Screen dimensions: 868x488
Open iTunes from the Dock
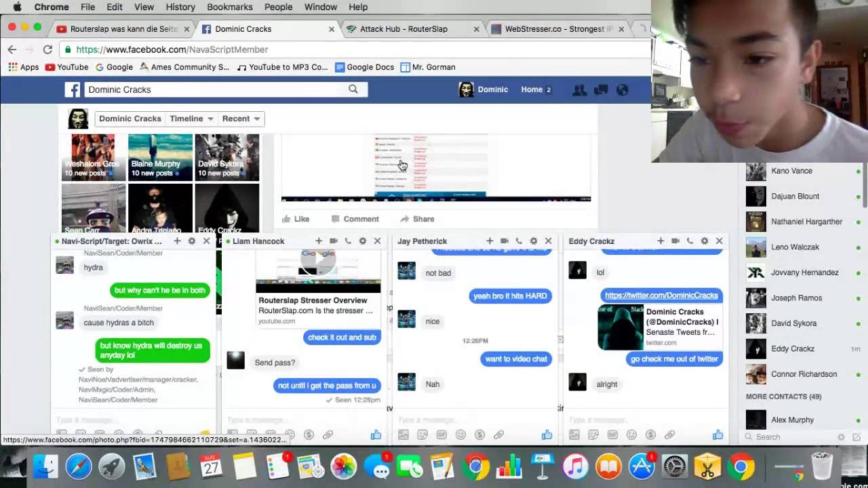[575, 467]
